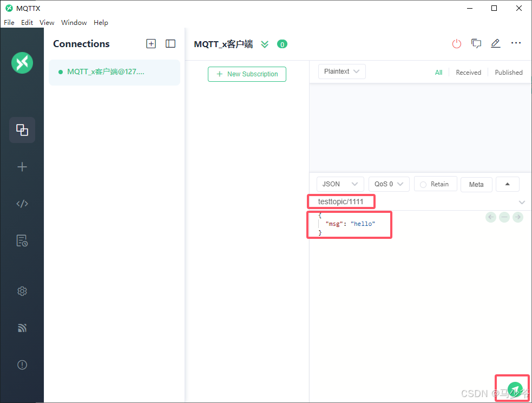The image size is (532, 403).
Task: Maximize the MQTTX window
Action: pos(494,8)
